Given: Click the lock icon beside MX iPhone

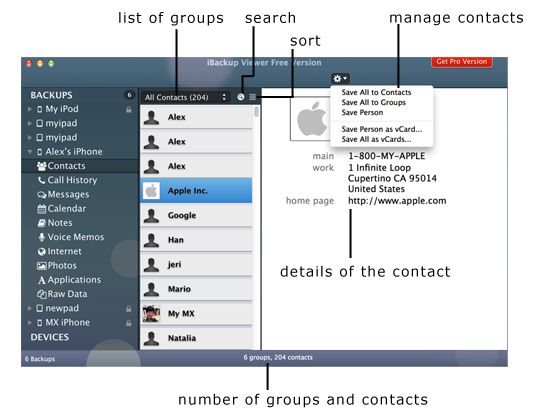Looking at the screenshot, I should pyautogui.click(x=129, y=323).
